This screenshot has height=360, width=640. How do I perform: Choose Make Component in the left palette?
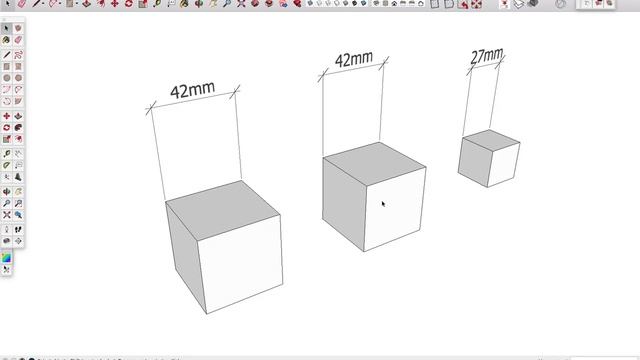coord(18,28)
